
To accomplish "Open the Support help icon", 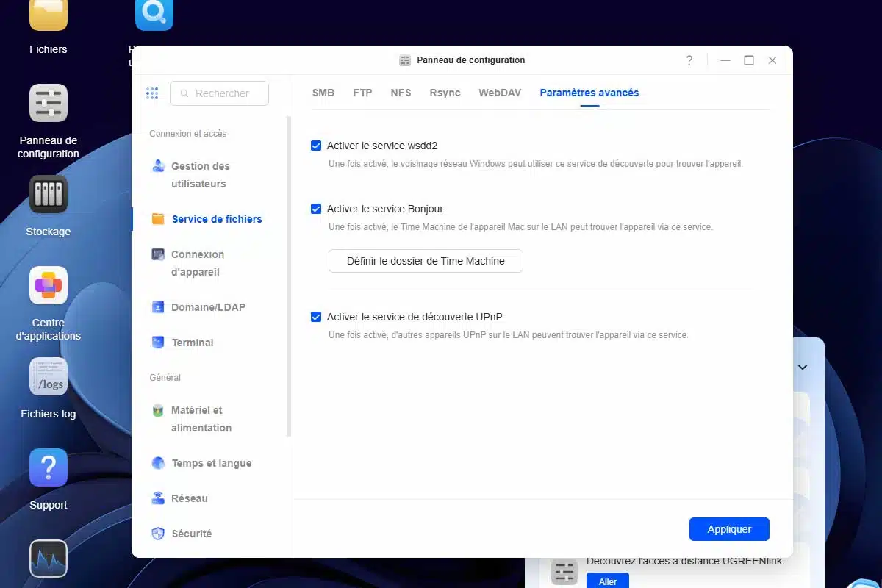I will [49, 467].
